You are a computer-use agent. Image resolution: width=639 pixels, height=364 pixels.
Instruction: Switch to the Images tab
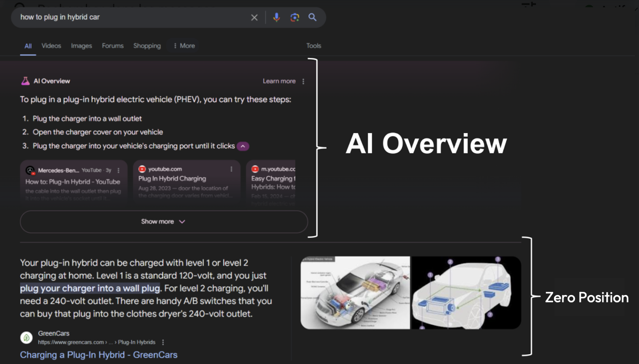[x=81, y=46]
